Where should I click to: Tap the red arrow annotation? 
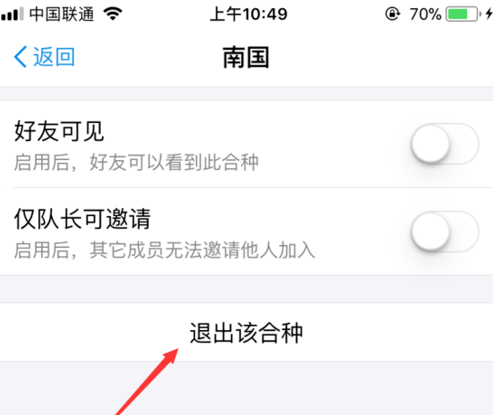click(x=147, y=381)
